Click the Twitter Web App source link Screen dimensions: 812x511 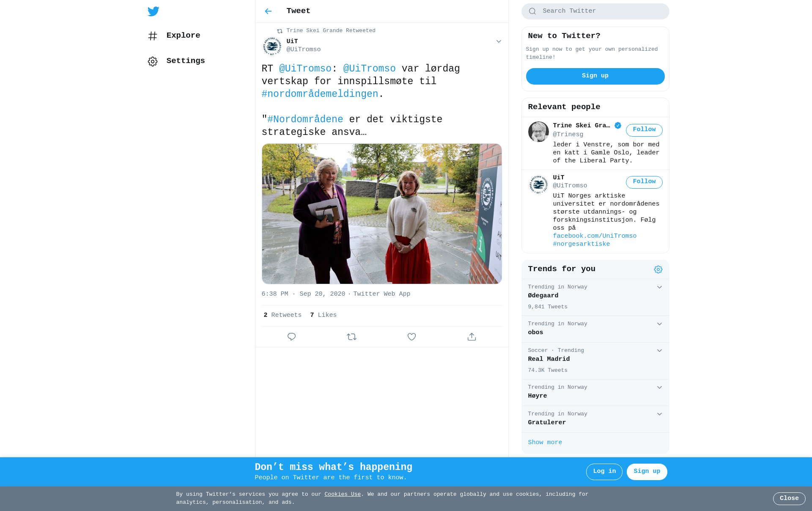382,294
